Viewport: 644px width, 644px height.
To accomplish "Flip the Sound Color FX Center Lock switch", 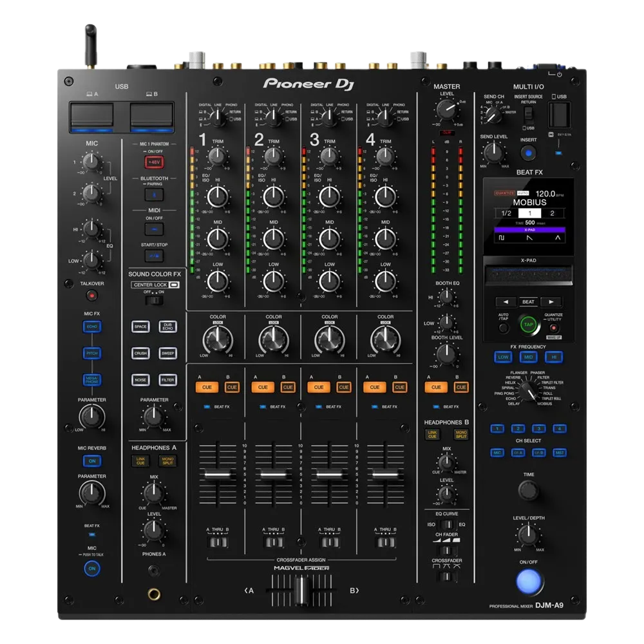I will coord(154,300).
